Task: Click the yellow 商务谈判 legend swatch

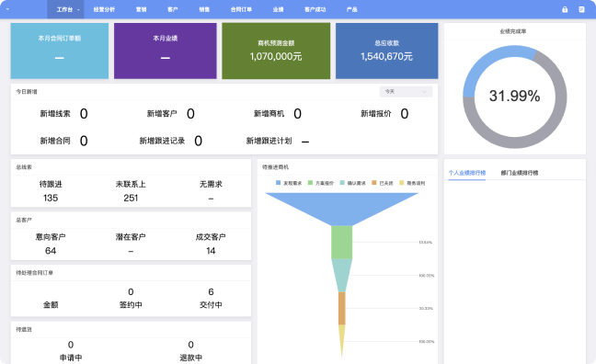Action: pos(401,183)
